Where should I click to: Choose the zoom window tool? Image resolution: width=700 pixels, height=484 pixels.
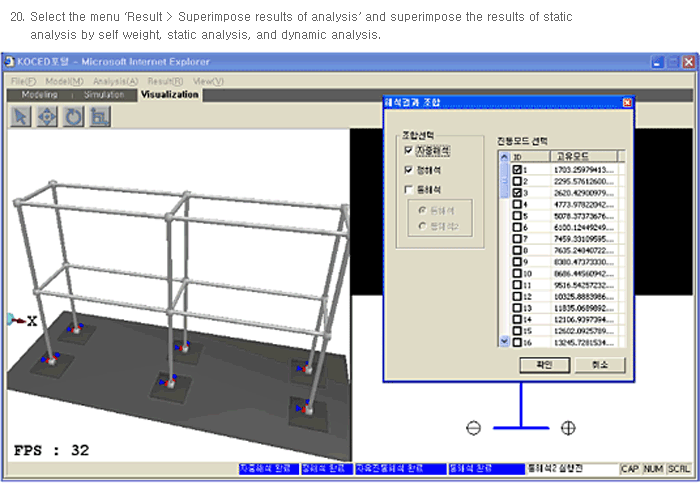tap(98, 116)
